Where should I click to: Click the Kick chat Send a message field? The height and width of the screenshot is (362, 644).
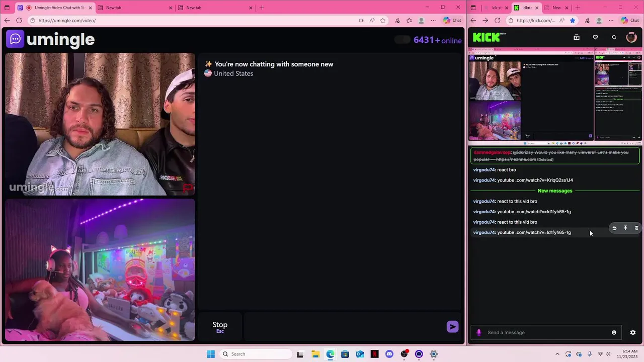pyautogui.click(x=546, y=332)
